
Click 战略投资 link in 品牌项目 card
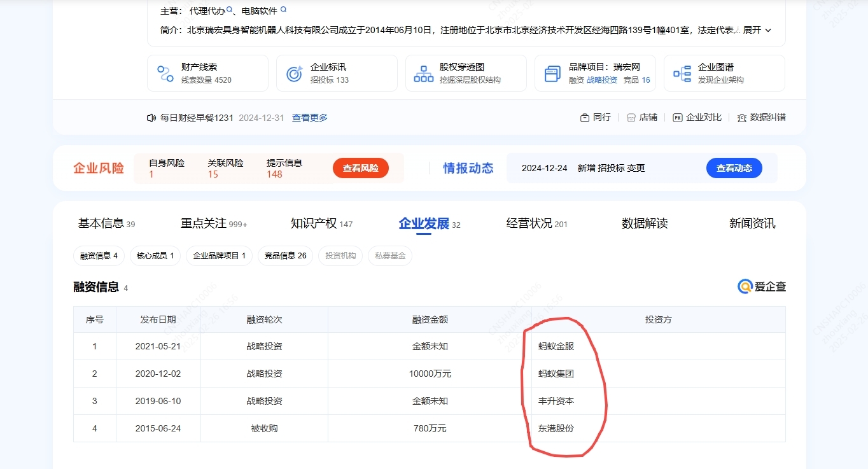coord(602,80)
